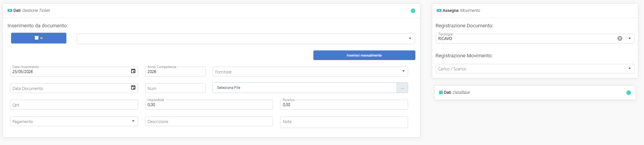Click the Num input field
This screenshot has width=644, height=145.
(x=175, y=88)
